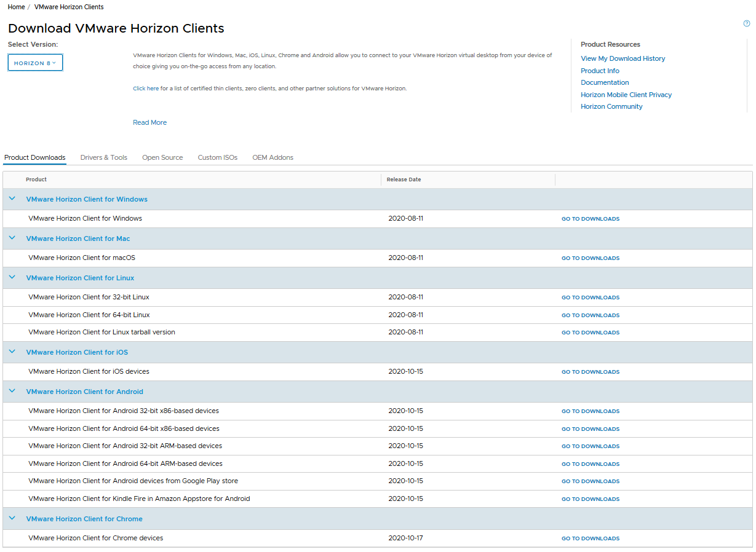
Task: Go to downloads for Android 32-bit x86-based
Action: click(x=591, y=411)
